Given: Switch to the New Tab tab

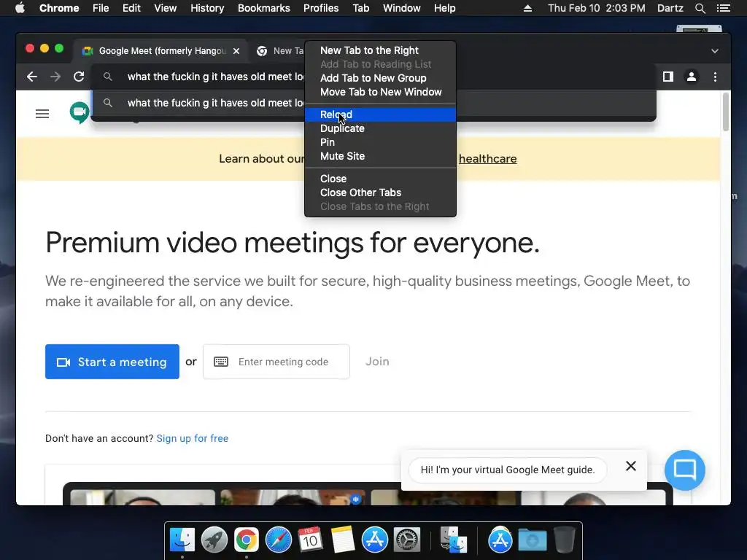Looking at the screenshot, I should click(x=281, y=51).
